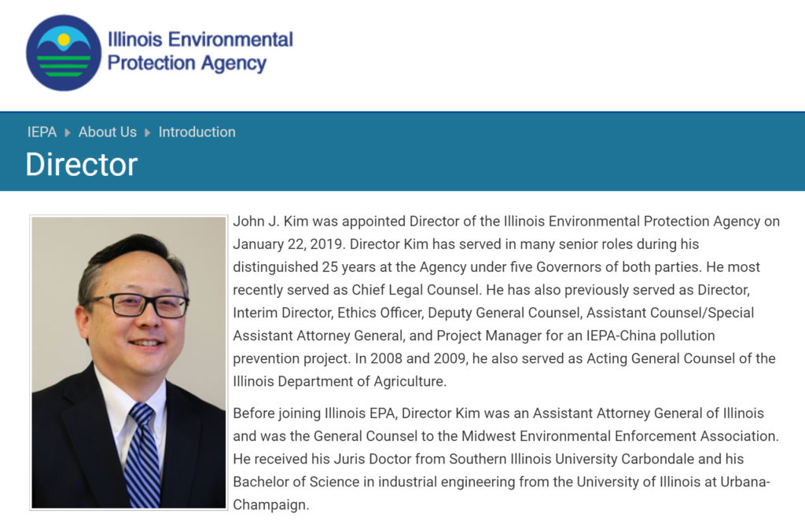Click the arrow between IEPA and About Us
Screen dimensions: 805x532
point(68,133)
